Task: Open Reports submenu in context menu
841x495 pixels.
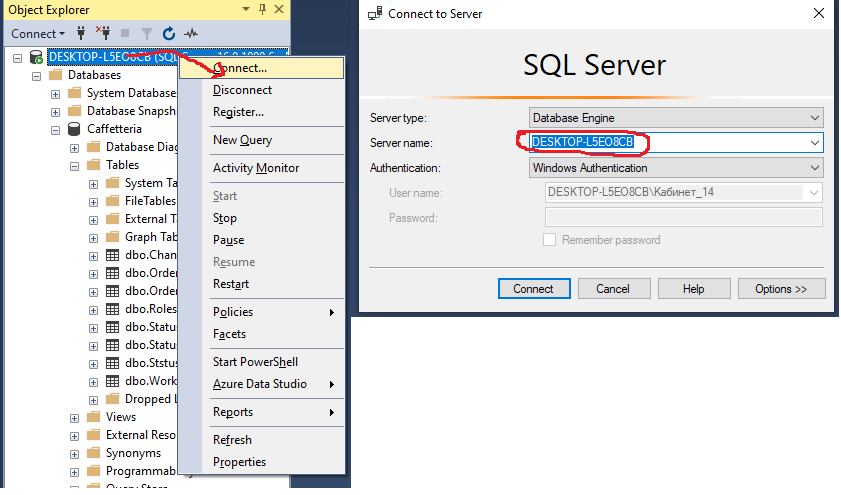Action: pyautogui.click(x=261, y=412)
